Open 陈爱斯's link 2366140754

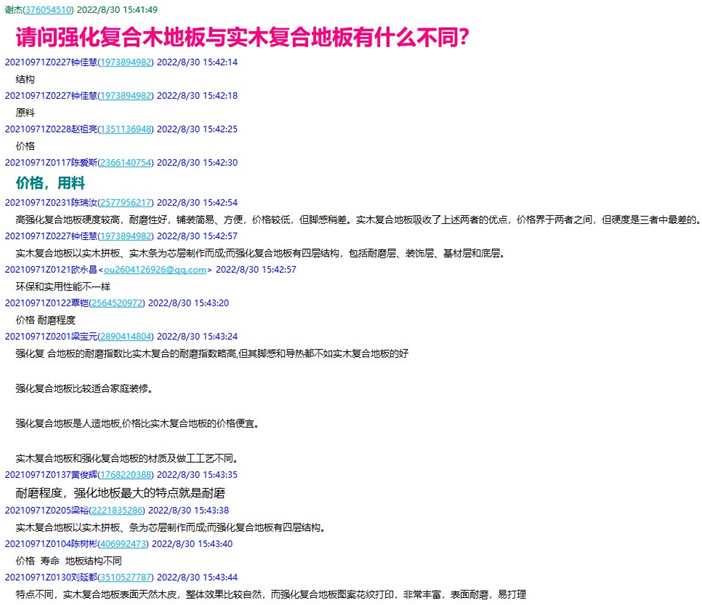(x=125, y=162)
